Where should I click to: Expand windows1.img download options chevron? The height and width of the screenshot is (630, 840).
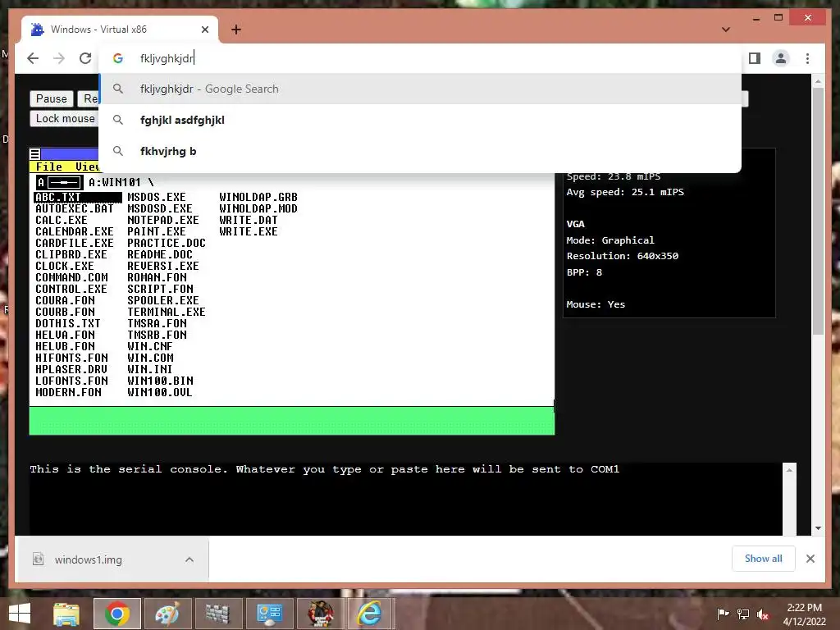(x=189, y=559)
